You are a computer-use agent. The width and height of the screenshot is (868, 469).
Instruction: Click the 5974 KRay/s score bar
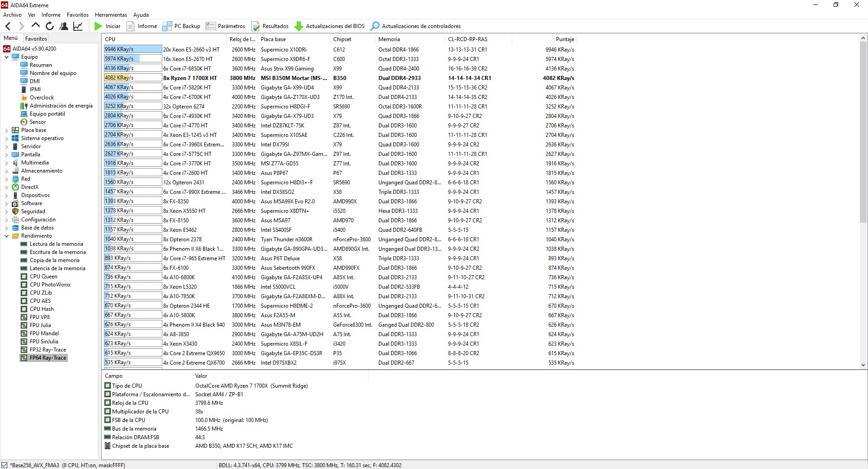click(x=133, y=59)
